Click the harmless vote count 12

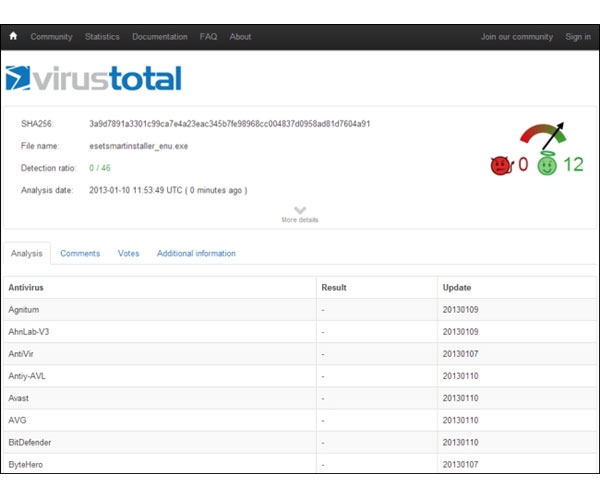pyautogui.click(x=573, y=165)
